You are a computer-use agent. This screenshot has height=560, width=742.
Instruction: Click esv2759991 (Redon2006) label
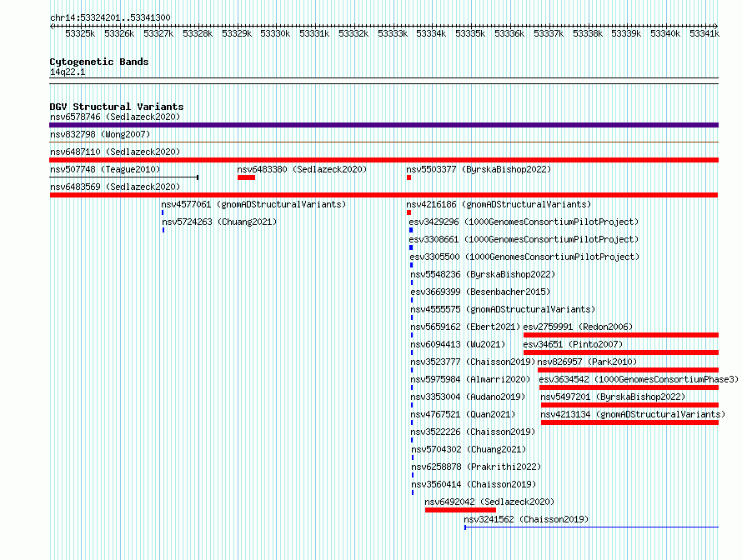(x=578, y=327)
